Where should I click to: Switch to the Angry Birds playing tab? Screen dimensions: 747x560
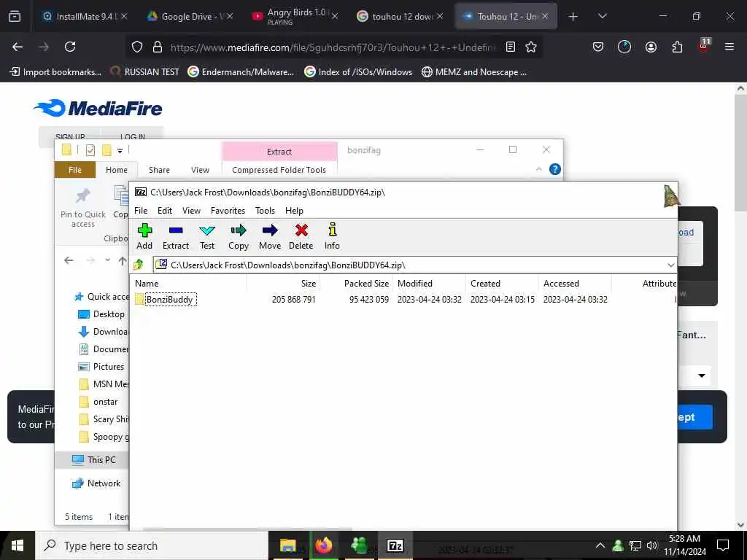[295, 16]
